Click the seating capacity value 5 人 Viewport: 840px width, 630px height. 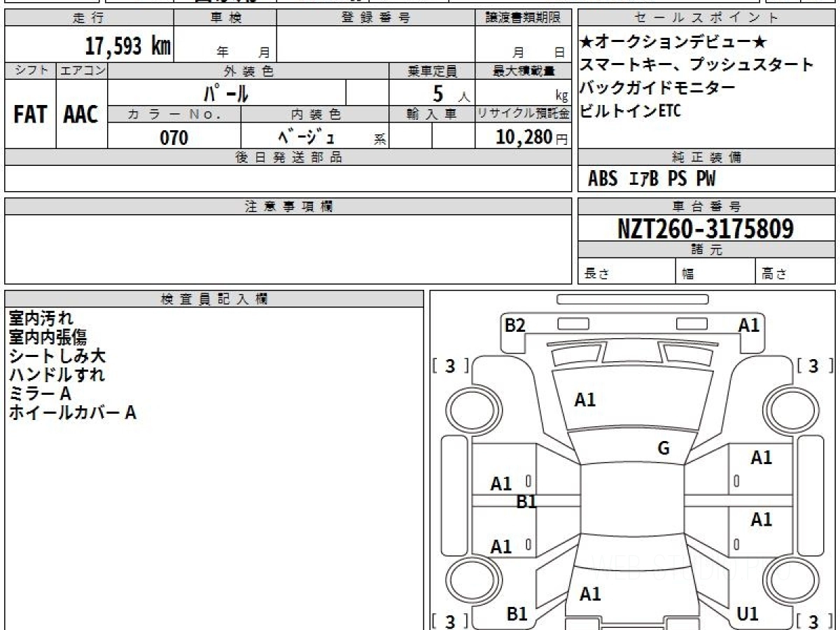click(x=451, y=93)
